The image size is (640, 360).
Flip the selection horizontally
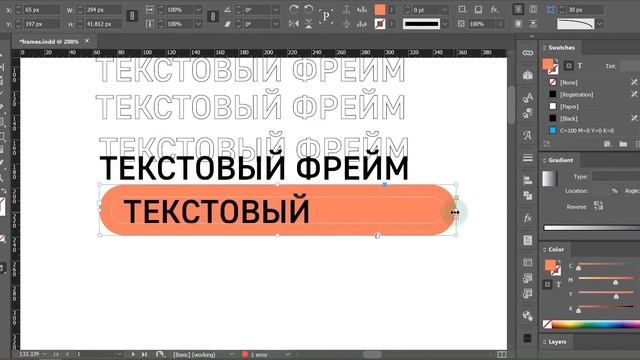(x=293, y=24)
